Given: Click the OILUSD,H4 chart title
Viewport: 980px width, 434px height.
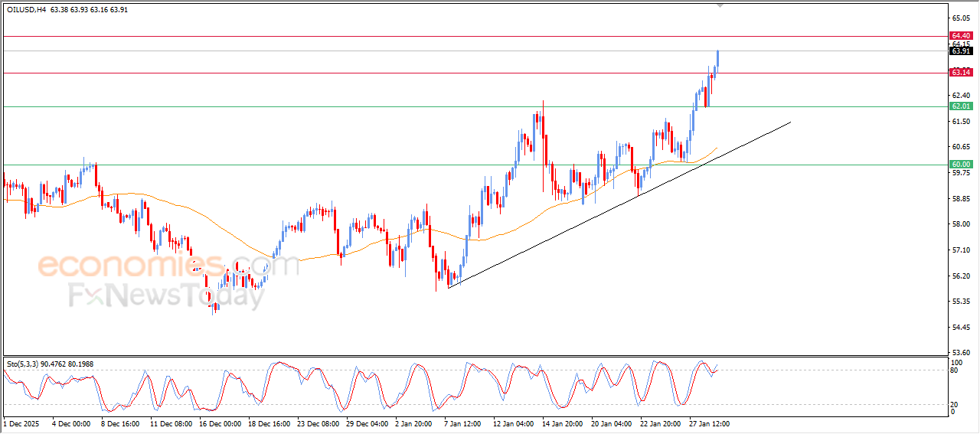Looking at the screenshot, I should pos(26,10).
